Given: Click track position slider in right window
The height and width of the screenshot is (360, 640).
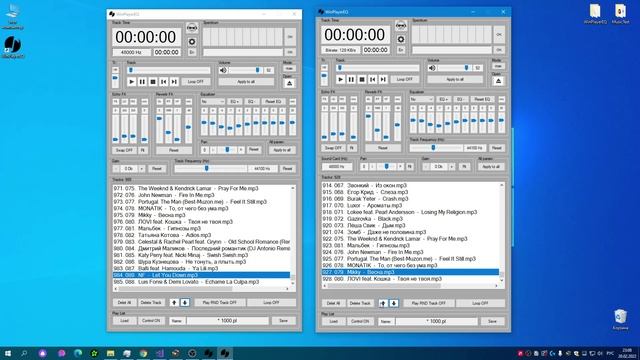Looking at the screenshot, I should tap(378, 68).
